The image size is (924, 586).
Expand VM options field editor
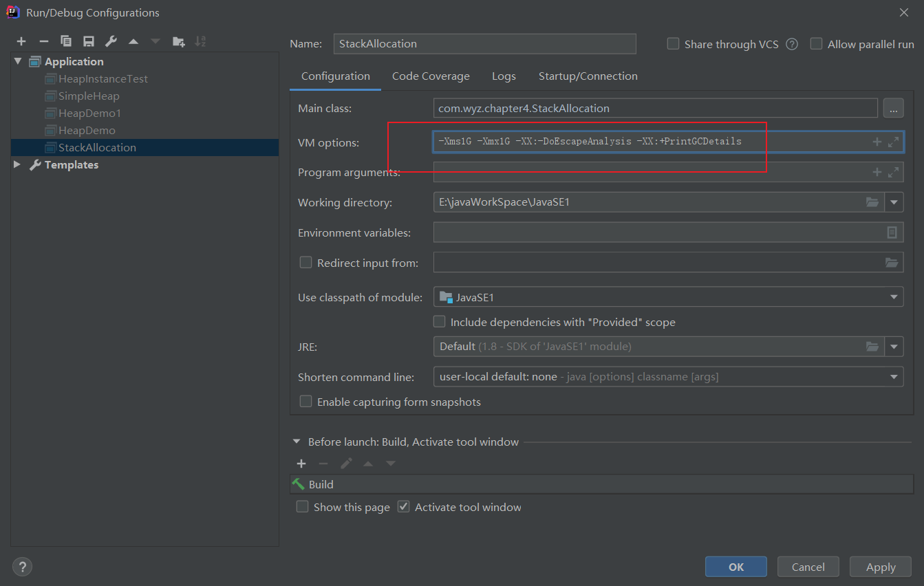893,142
